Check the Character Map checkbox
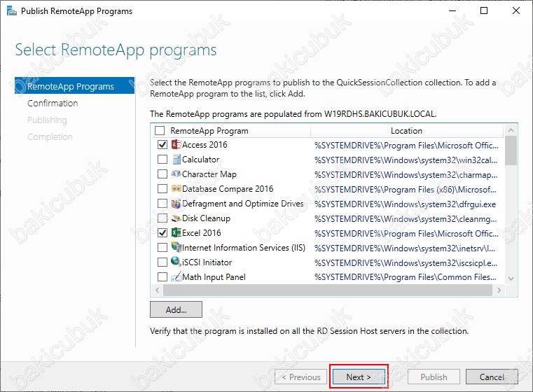 tap(162, 174)
